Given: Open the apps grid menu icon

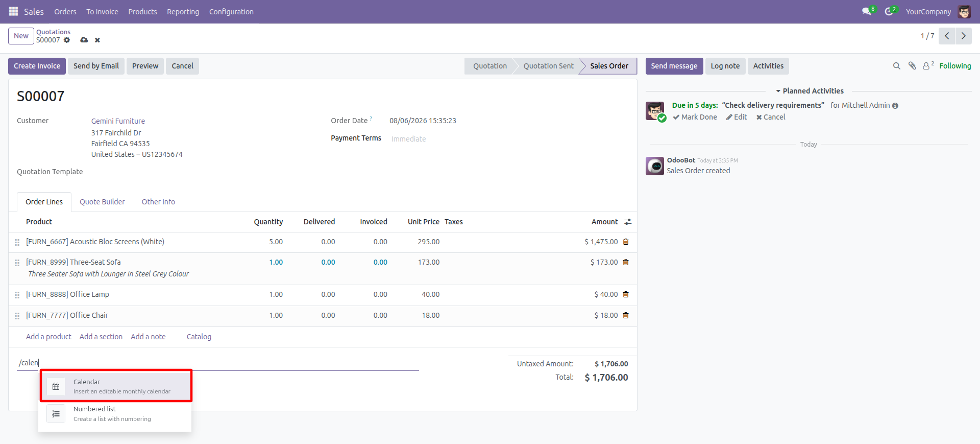Looking at the screenshot, I should 14,11.
